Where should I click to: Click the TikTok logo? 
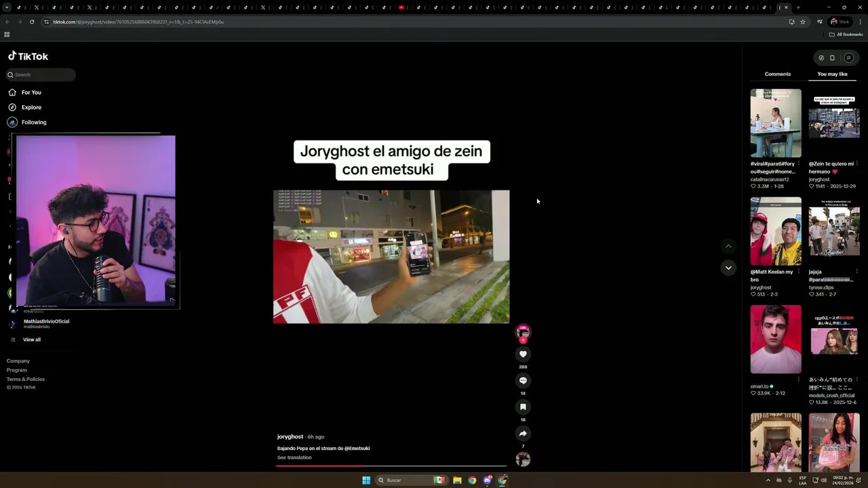(x=28, y=56)
